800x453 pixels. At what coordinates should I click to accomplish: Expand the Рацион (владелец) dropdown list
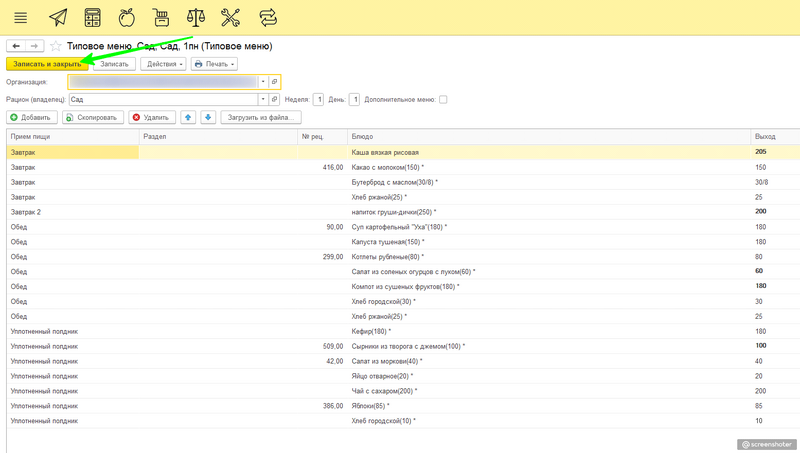pyautogui.click(x=263, y=100)
